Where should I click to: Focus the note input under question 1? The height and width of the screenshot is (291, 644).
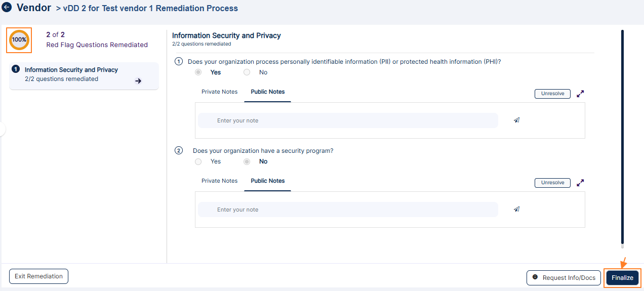[x=348, y=120]
